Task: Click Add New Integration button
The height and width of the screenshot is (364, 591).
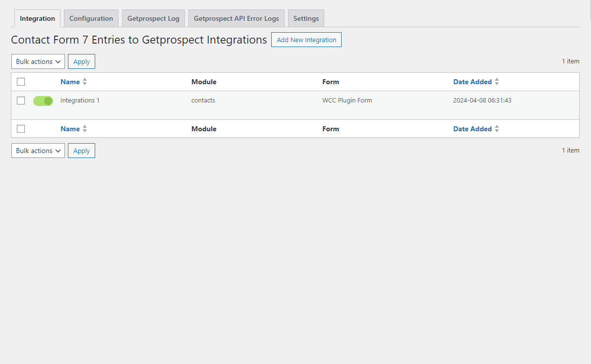Action: pos(306,40)
